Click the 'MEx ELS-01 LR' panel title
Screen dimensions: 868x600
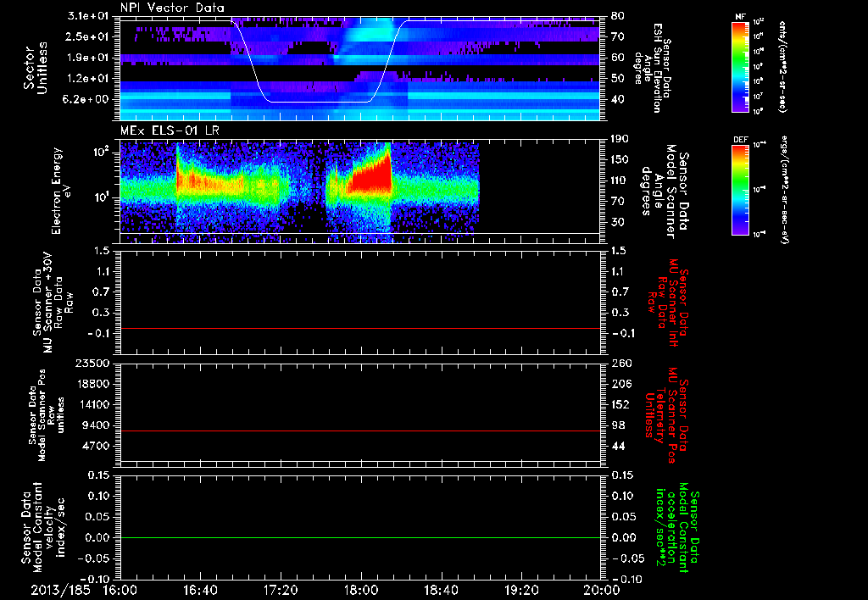[170, 131]
